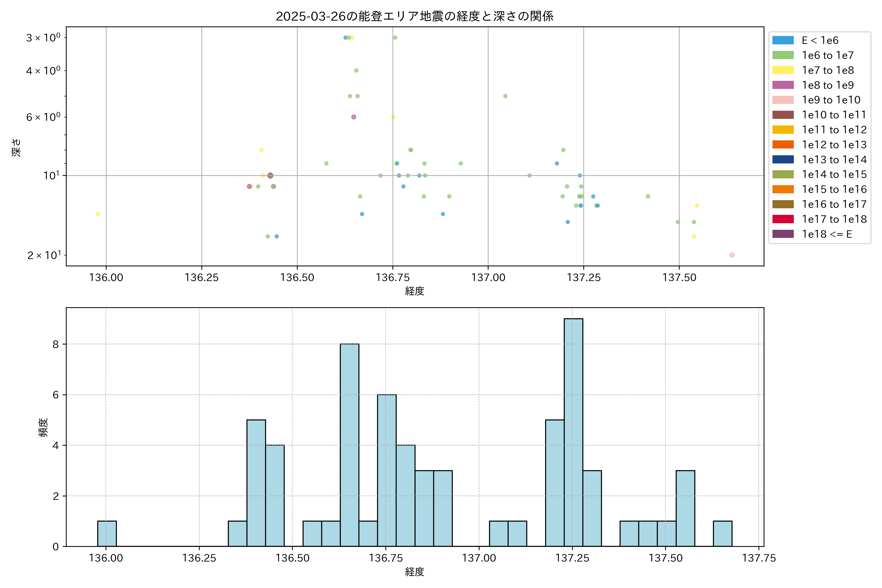This screenshot has width=882, height=588.
Task: Click the pink scatter point at bottom right
Action: 732,255
